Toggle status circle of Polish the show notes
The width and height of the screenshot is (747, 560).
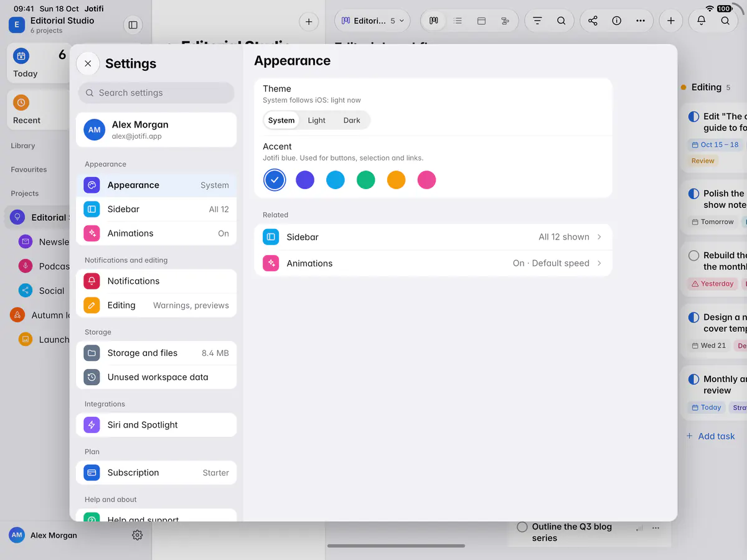click(693, 194)
